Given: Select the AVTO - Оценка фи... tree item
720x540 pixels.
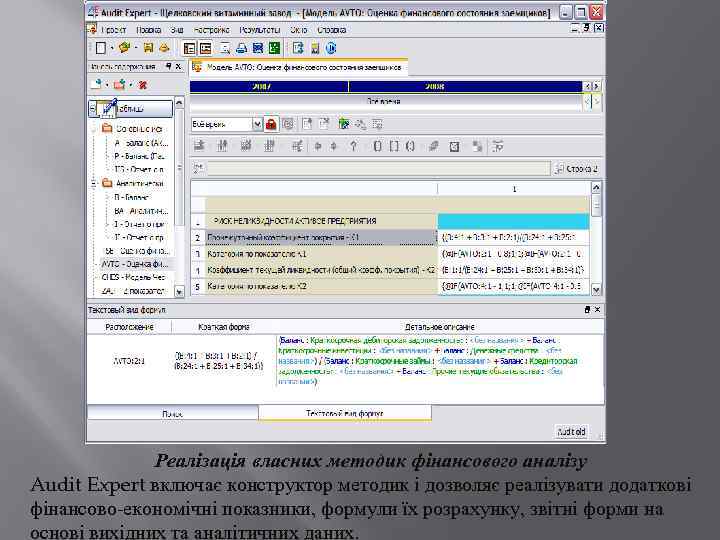Looking at the screenshot, I should click(x=135, y=264).
